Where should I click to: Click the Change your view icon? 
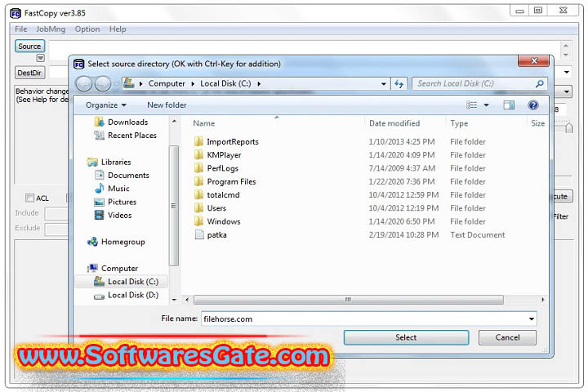(472, 105)
